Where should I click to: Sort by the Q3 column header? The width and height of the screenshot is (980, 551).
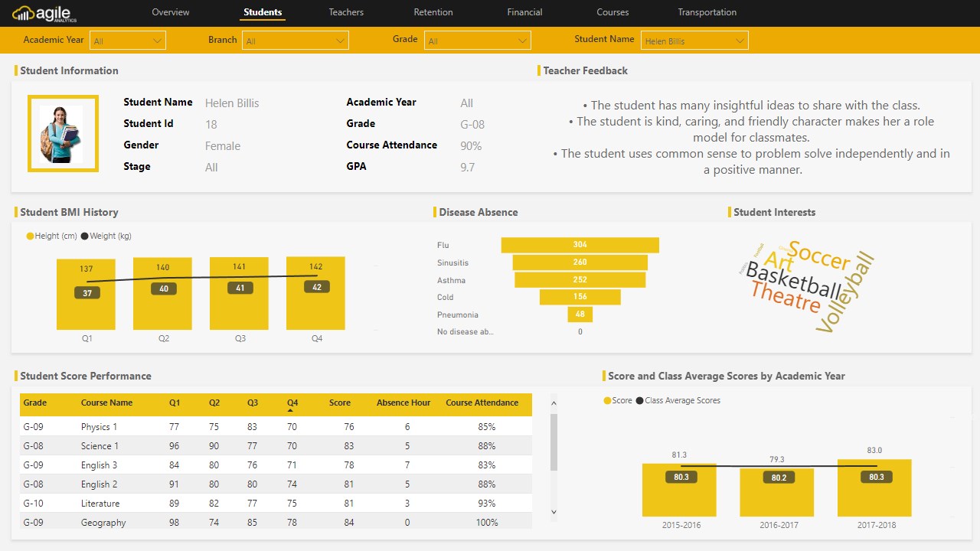point(253,403)
